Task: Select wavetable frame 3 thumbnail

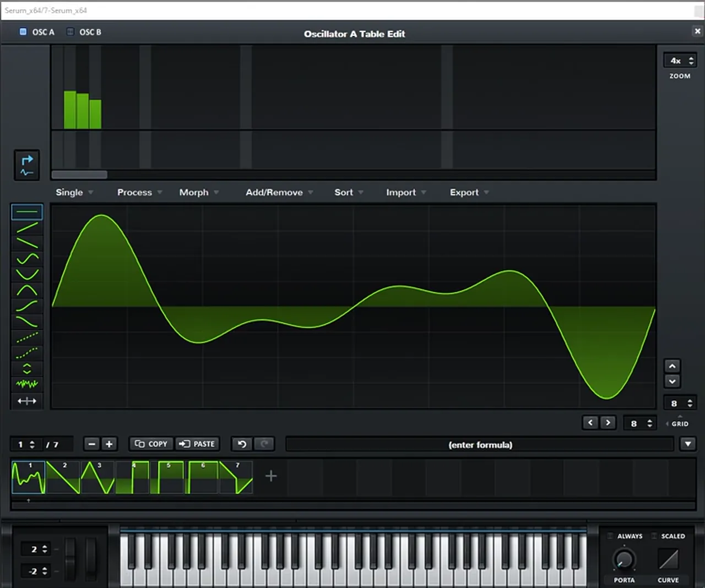Action: (97, 477)
